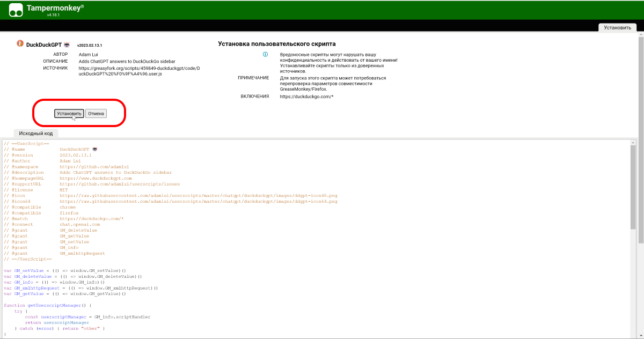644x339 pixels.
Task: Click the @grant GM_deleteValue line
Action: tap(50, 230)
